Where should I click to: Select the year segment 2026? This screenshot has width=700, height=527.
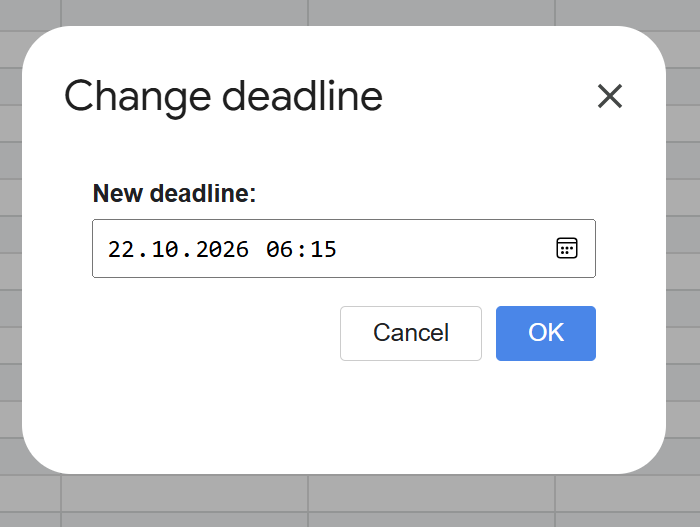[x=222, y=249]
